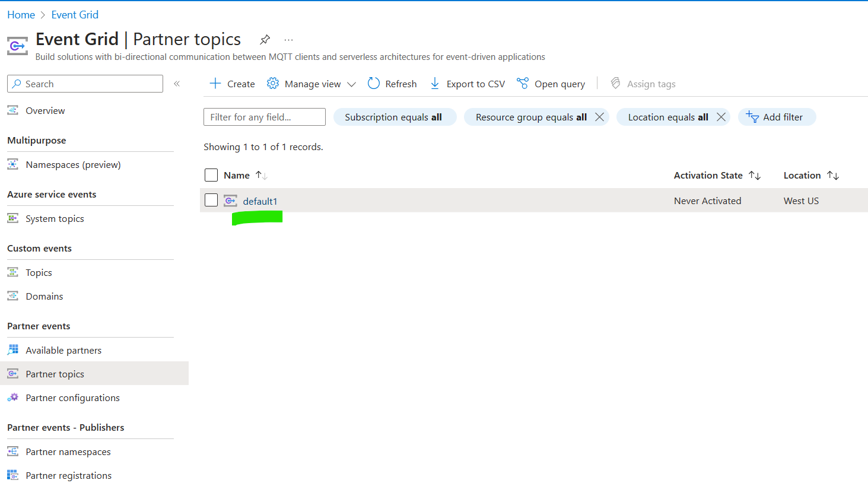Click the Event Grid breadcrumb link

click(75, 15)
